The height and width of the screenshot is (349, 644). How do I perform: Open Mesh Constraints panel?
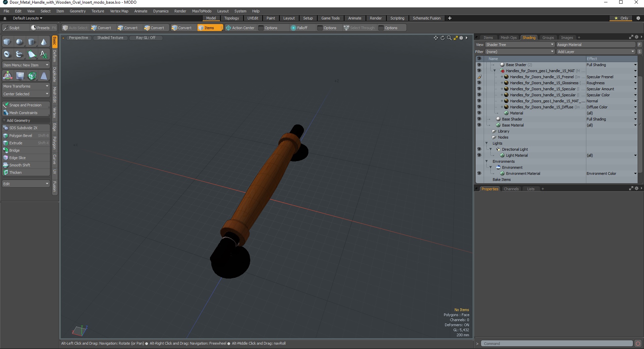[26, 113]
